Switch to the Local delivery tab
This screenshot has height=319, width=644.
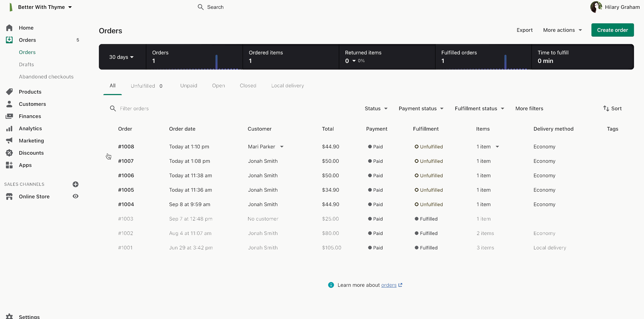tap(288, 85)
